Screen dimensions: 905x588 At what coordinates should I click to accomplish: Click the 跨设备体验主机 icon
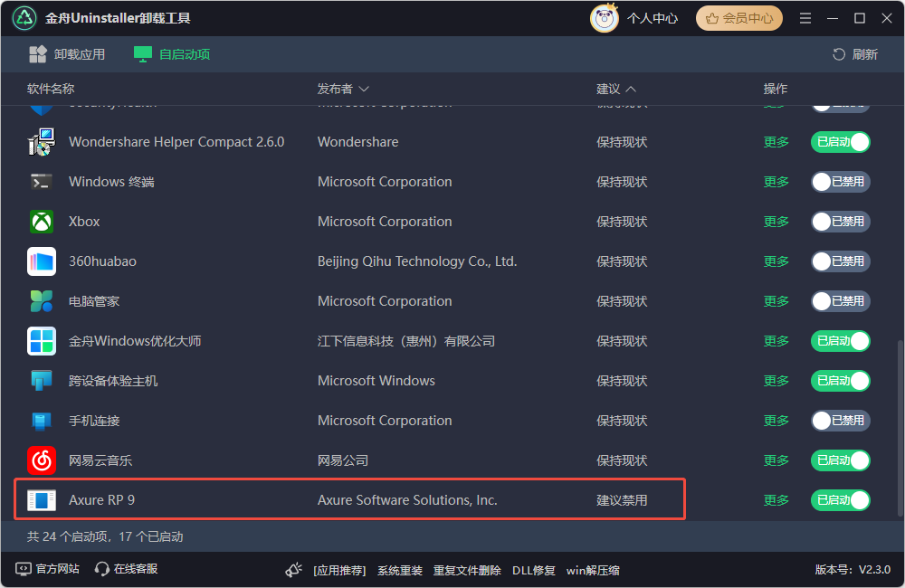42,381
